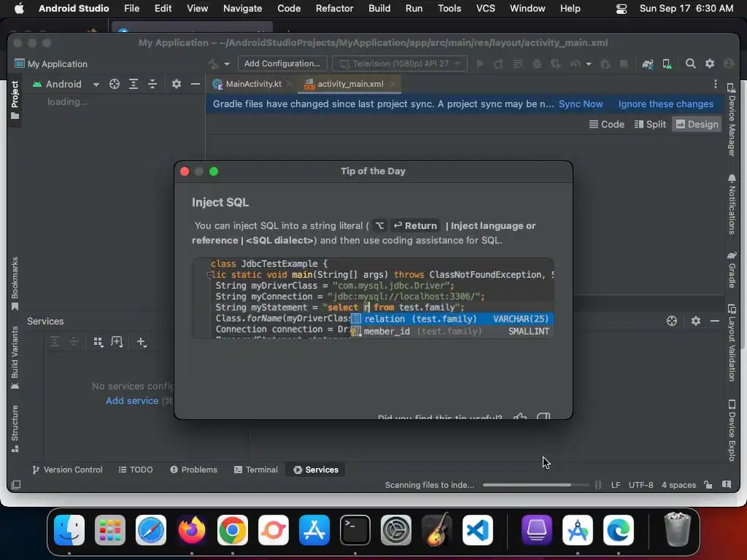Launch Google Chrome from the Dock
Screen dimensions: 747x560
[233, 530]
